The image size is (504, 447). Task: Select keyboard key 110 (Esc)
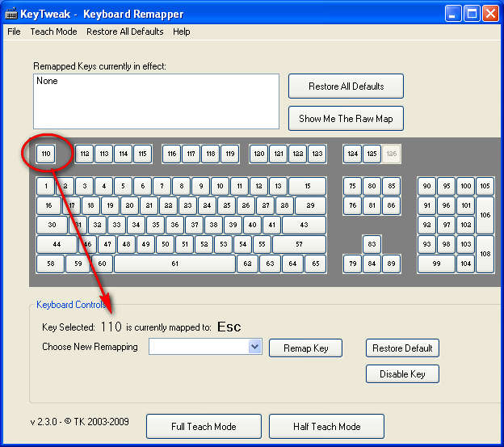point(46,154)
